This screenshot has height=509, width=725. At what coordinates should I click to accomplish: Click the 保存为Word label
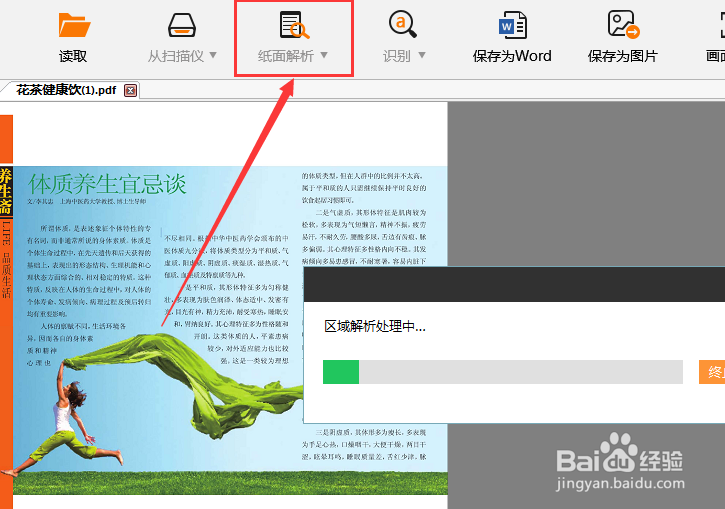click(512, 56)
